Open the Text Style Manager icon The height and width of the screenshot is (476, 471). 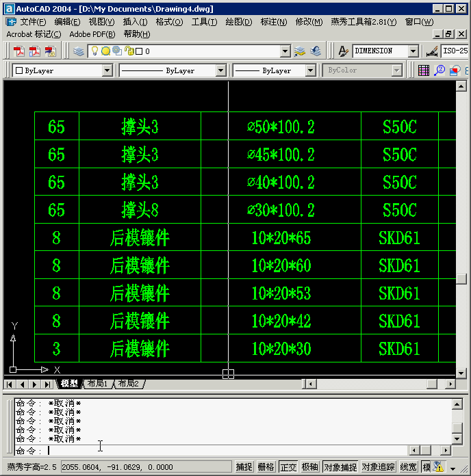(343, 51)
